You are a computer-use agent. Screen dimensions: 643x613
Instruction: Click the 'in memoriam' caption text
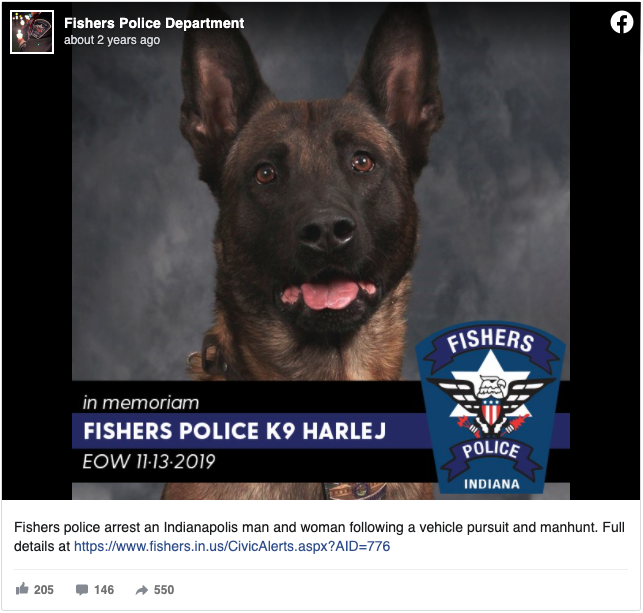click(141, 403)
